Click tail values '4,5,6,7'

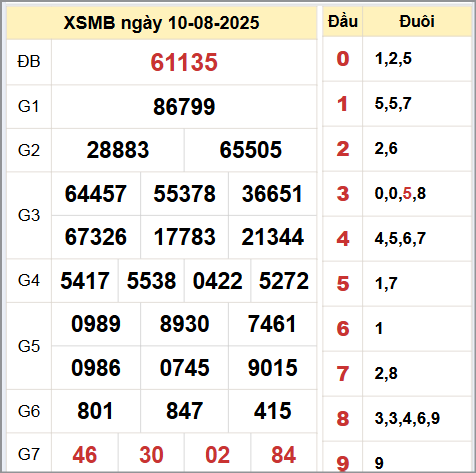(x=400, y=239)
